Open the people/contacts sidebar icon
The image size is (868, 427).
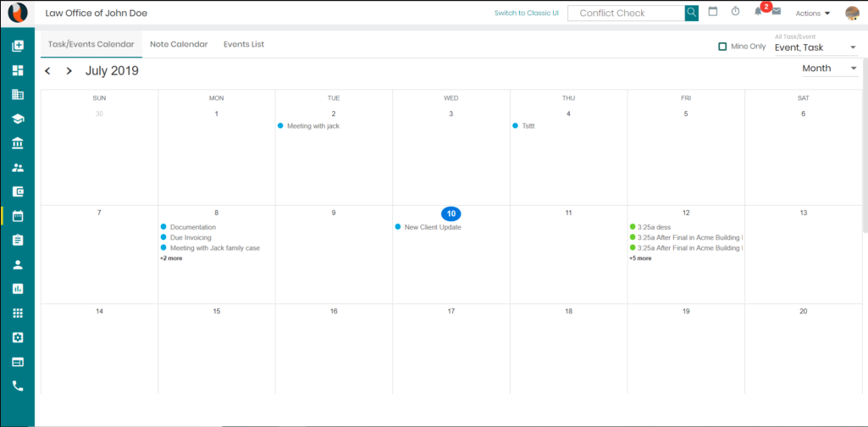coord(18,168)
